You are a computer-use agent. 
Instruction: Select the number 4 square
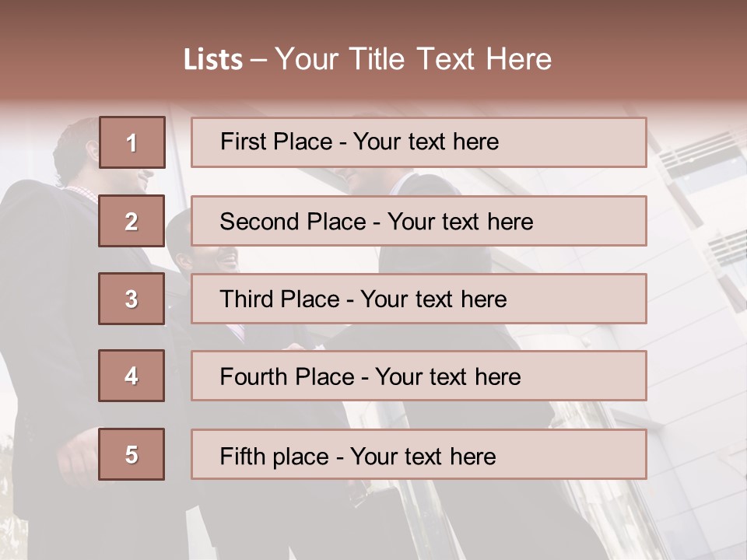132,376
